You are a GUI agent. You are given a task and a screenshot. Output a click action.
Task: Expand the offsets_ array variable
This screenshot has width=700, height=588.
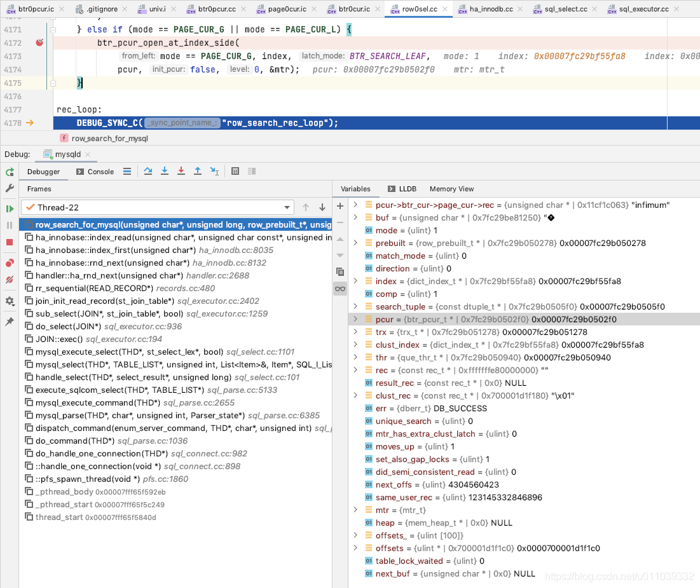pyautogui.click(x=356, y=535)
